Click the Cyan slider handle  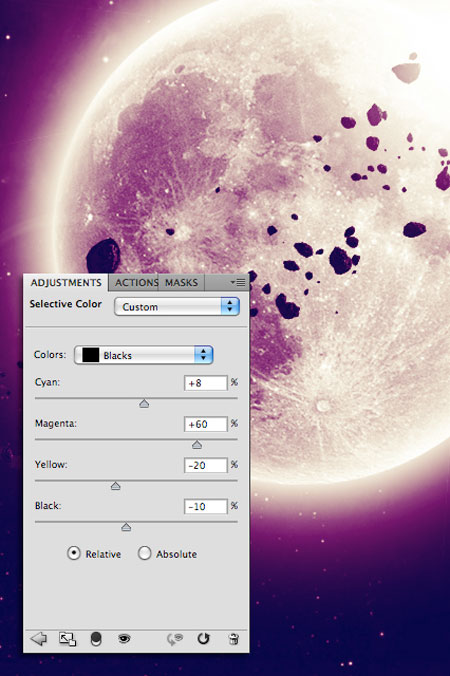(x=144, y=404)
